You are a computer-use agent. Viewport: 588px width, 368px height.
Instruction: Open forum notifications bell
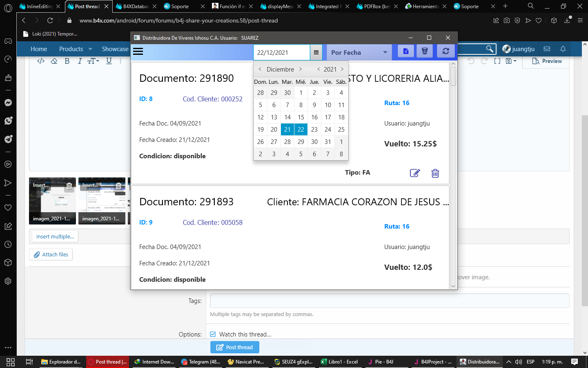[x=563, y=49]
